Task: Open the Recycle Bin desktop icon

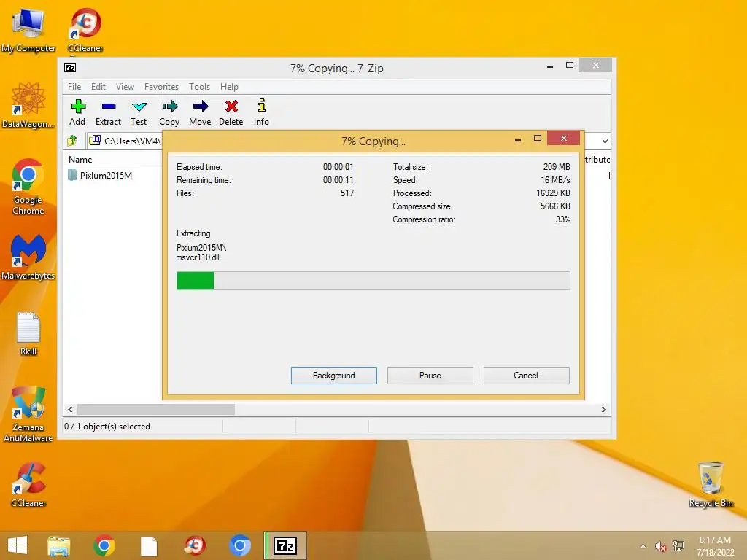Action: coord(711,484)
